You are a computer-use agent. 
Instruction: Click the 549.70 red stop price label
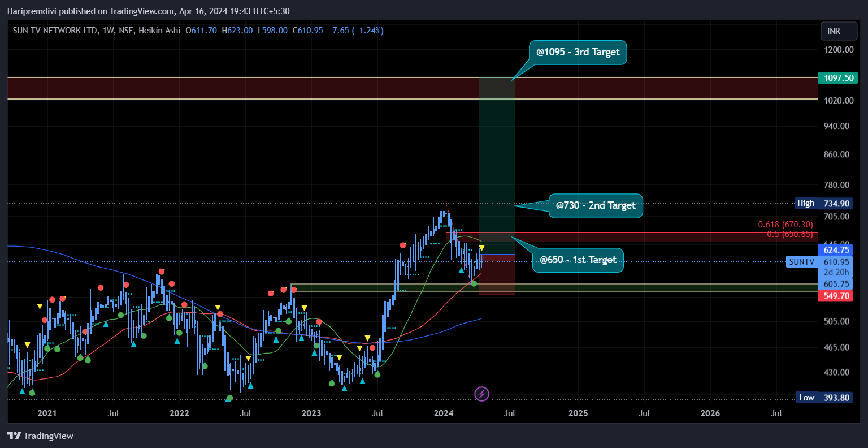835,296
